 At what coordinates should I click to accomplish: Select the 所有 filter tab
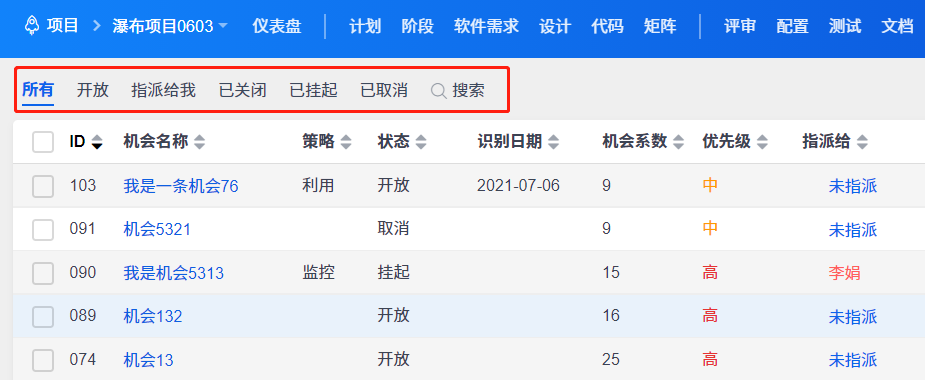(38, 90)
